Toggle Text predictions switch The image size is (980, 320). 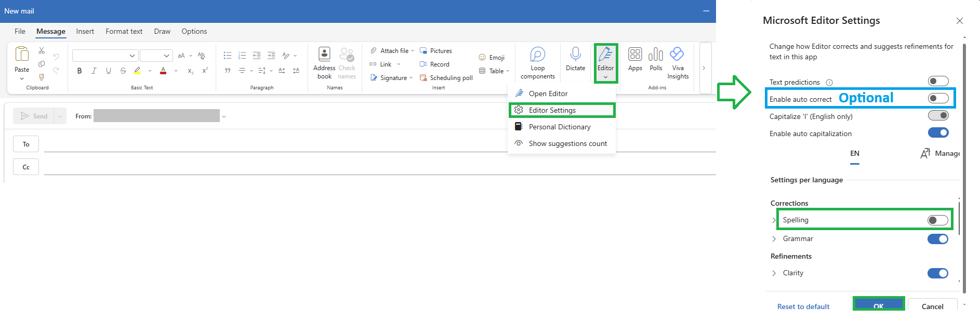[x=938, y=81]
